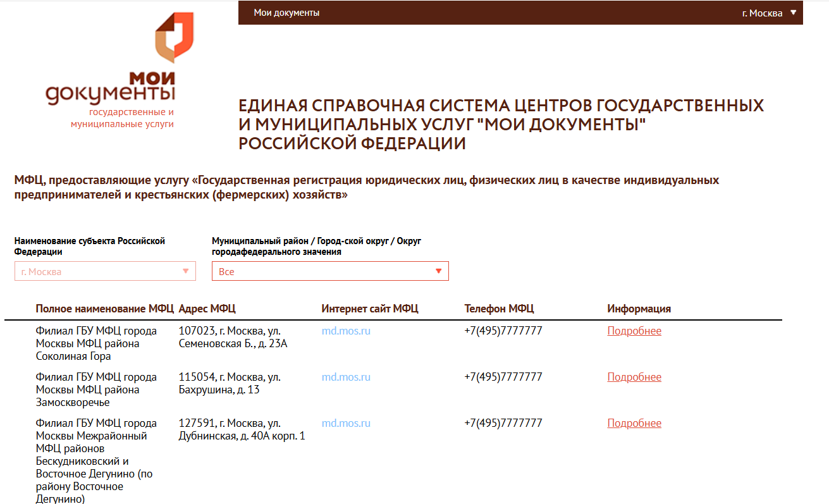Screen dimensions: 829x504
Task: Click the Полное наименование МФЦ column header
Action: (x=104, y=309)
